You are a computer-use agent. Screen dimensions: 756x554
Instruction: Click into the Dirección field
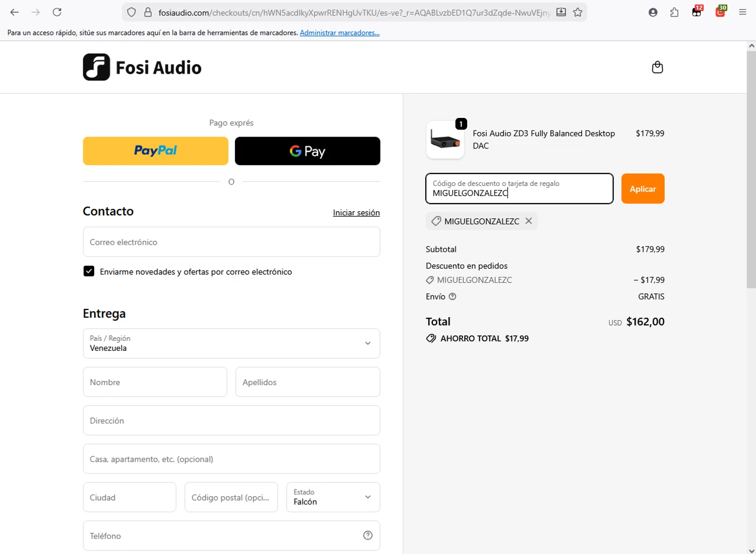click(x=231, y=420)
